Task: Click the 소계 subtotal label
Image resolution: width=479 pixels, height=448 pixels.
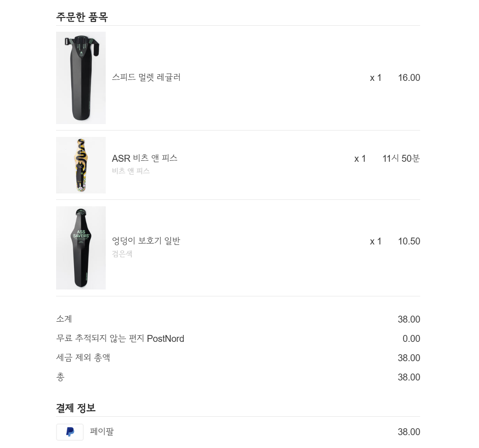Action: pyautogui.click(x=64, y=319)
